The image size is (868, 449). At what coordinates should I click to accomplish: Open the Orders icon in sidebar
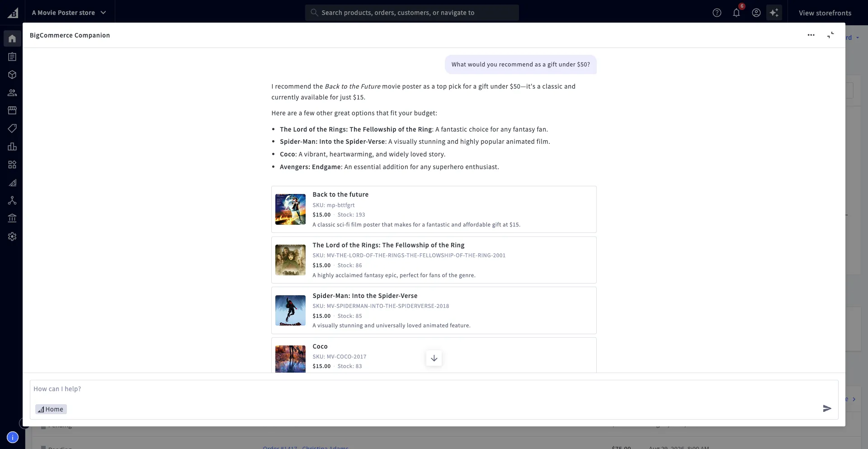point(12,57)
